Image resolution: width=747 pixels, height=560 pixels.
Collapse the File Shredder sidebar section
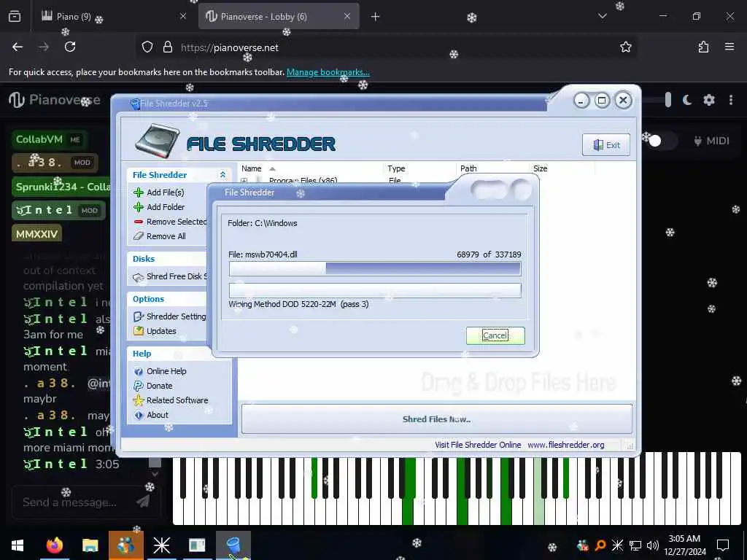[x=222, y=175]
